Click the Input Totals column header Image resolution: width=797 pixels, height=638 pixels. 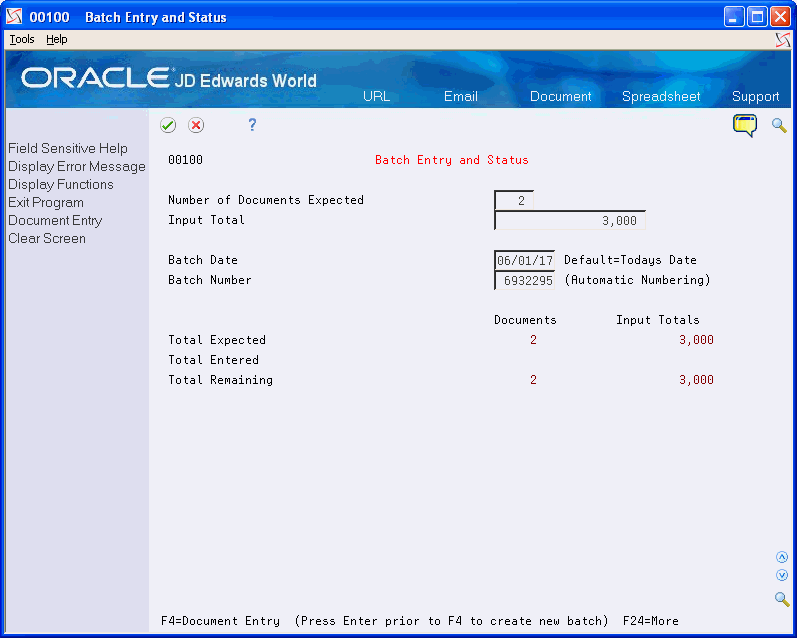tap(658, 320)
